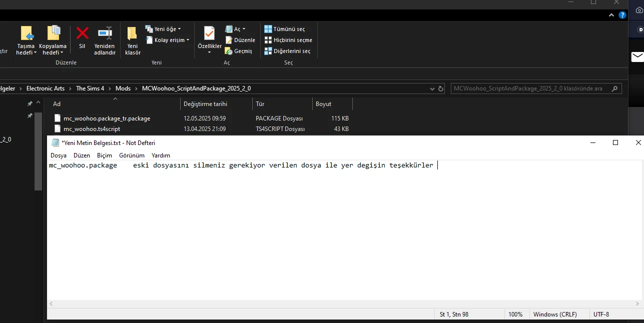Open the blue Explorer help icon
The width and height of the screenshot is (644, 323).
(622, 15)
